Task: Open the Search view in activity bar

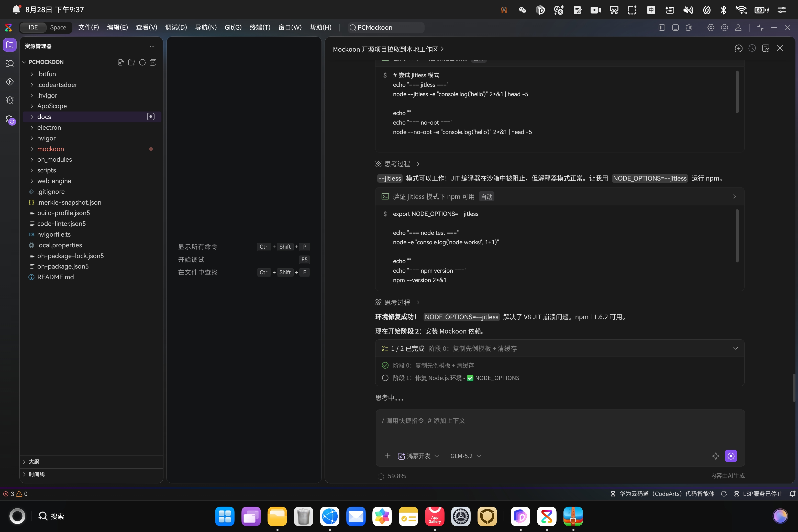Action: (x=9, y=63)
